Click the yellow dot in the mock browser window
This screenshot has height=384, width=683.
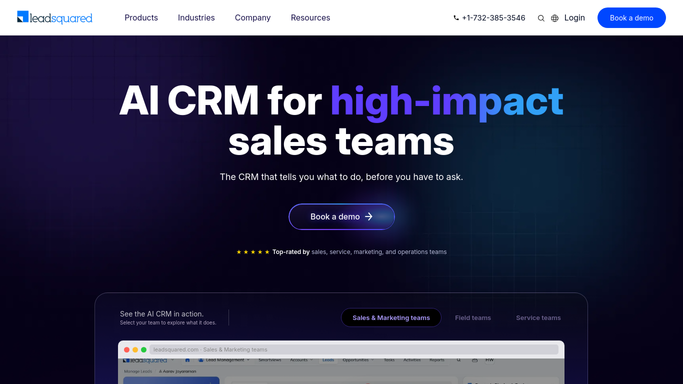click(135, 350)
